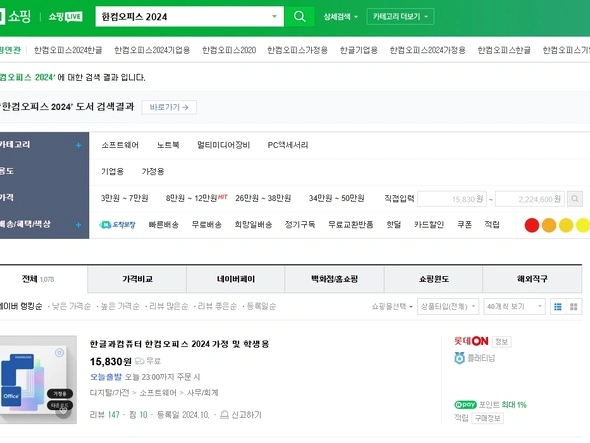The height and width of the screenshot is (443, 590).
Task: Filter by 노트북 category
Action: pos(168,145)
